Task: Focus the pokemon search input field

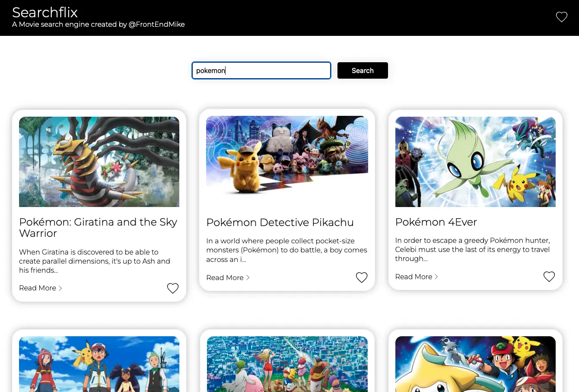Action: click(x=261, y=70)
